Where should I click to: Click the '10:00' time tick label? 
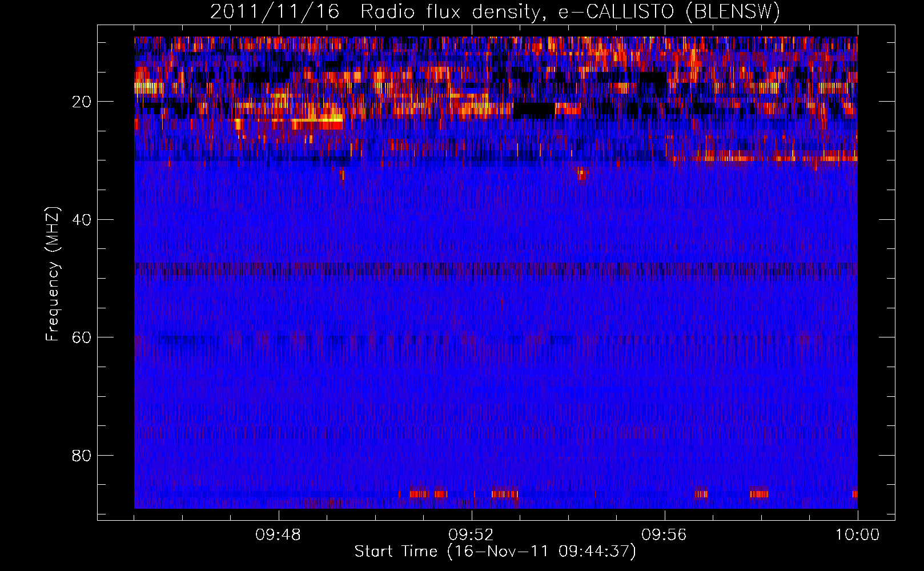pyautogui.click(x=857, y=535)
